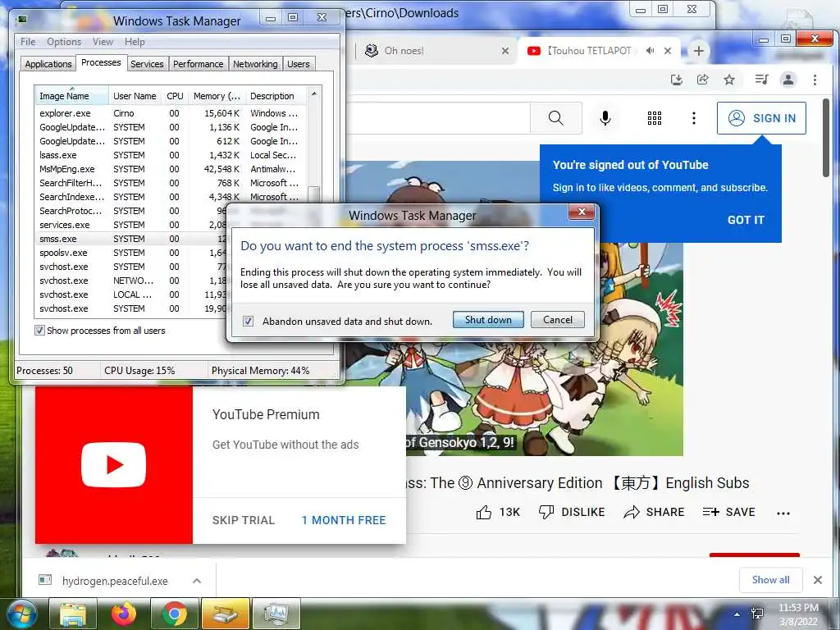Open Windows Explorer from taskbar
The image size is (840, 630).
tap(73, 614)
